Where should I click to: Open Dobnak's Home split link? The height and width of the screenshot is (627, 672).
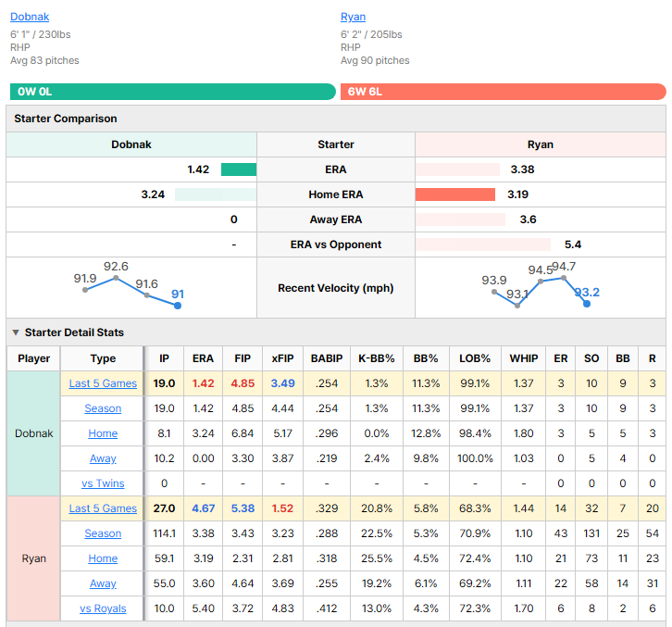pyautogui.click(x=103, y=433)
